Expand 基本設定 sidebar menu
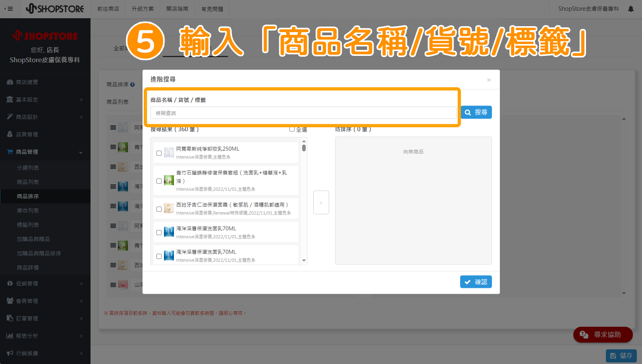Viewport: 642px width, 364px height. click(45, 100)
